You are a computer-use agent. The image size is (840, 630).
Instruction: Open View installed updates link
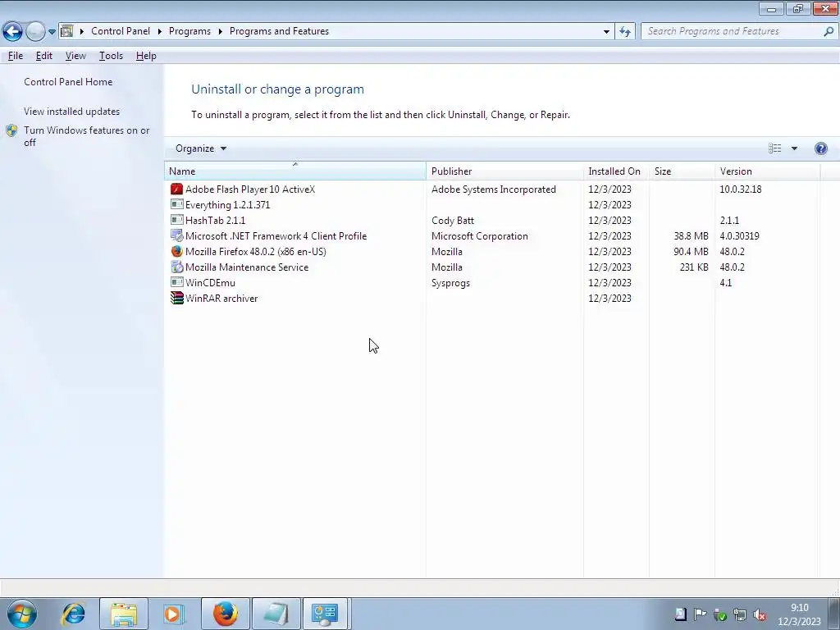click(x=72, y=112)
